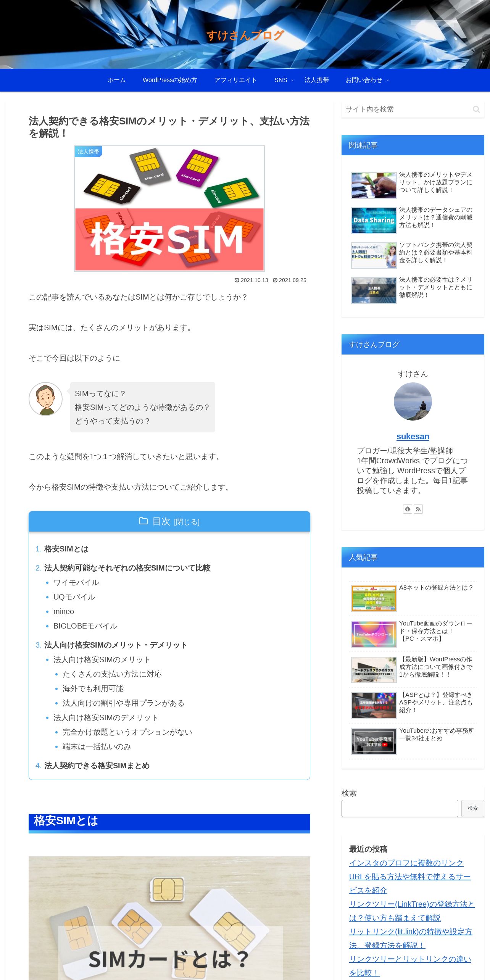Click the SIMカードとは？ article image
This screenshot has width=490, height=980.
click(x=169, y=918)
